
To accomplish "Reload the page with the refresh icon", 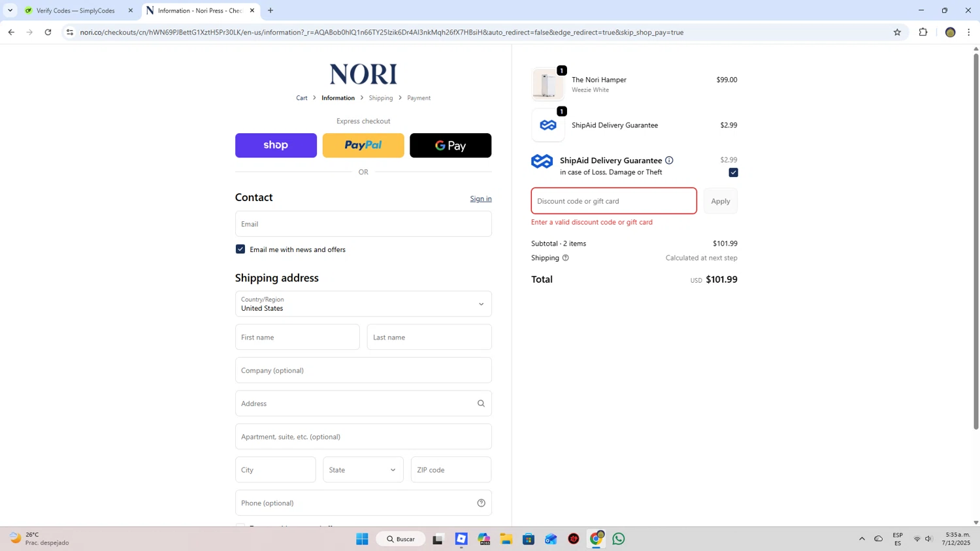I will tap(48, 32).
